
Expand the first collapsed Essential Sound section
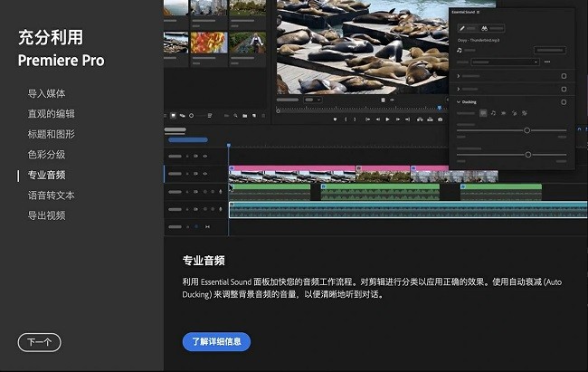[458, 76]
